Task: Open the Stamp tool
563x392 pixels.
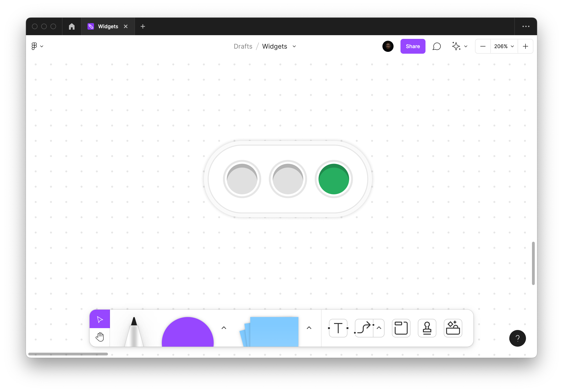Action: coord(427,328)
